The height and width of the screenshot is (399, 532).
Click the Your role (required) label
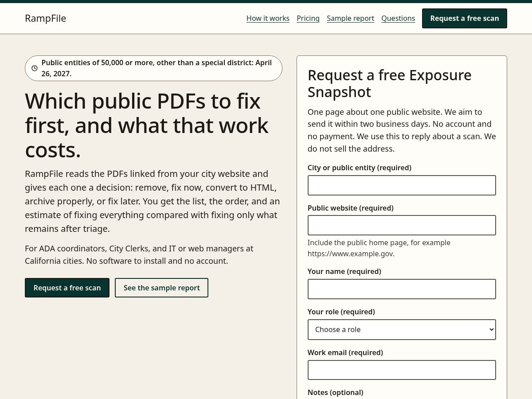[341, 312]
